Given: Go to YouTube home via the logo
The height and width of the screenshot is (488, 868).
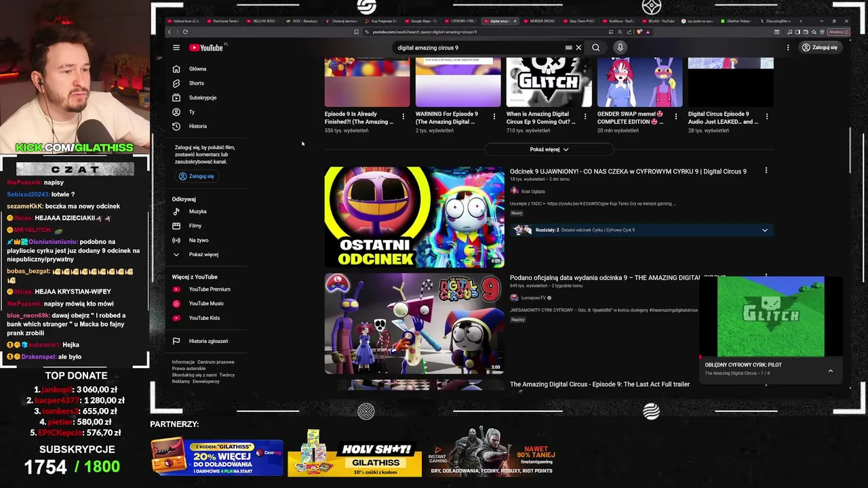Looking at the screenshot, I should coord(206,47).
